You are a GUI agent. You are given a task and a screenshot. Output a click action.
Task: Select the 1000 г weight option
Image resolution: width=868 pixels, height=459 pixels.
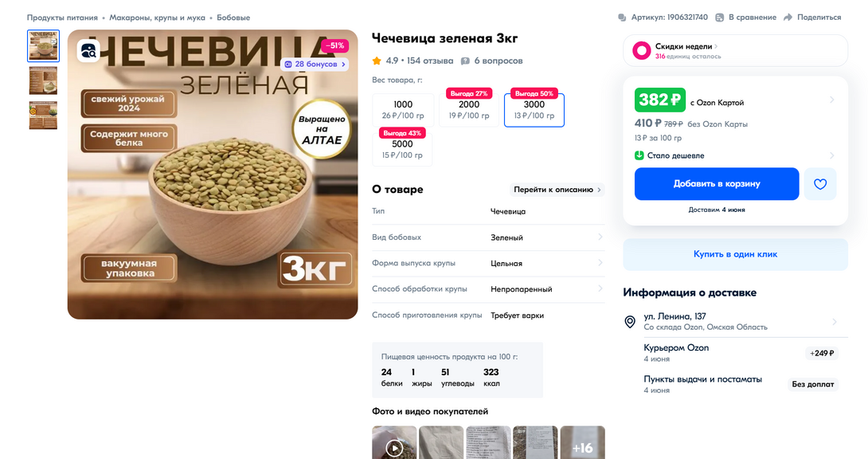[403, 110]
